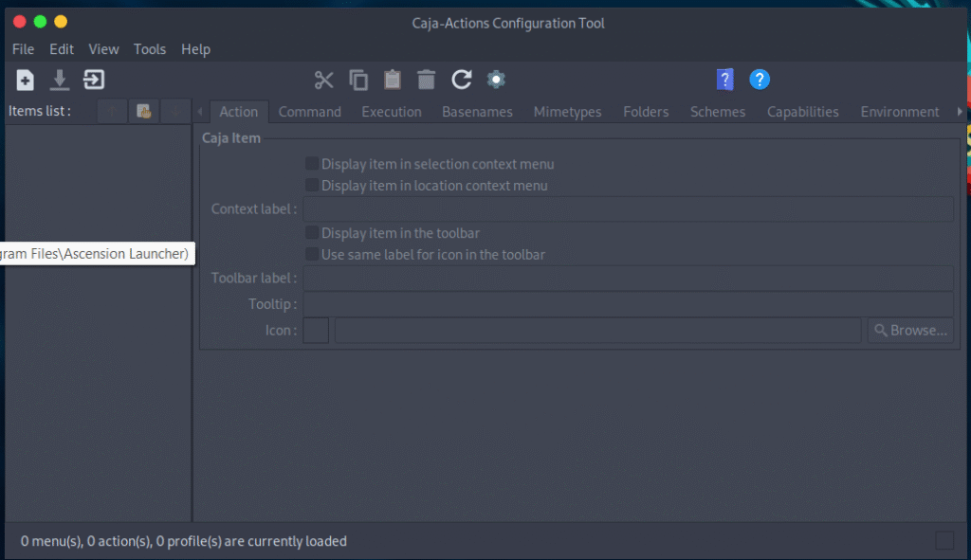The image size is (971, 560).
Task: Enable Display item in selection context menu
Action: [312, 164]
